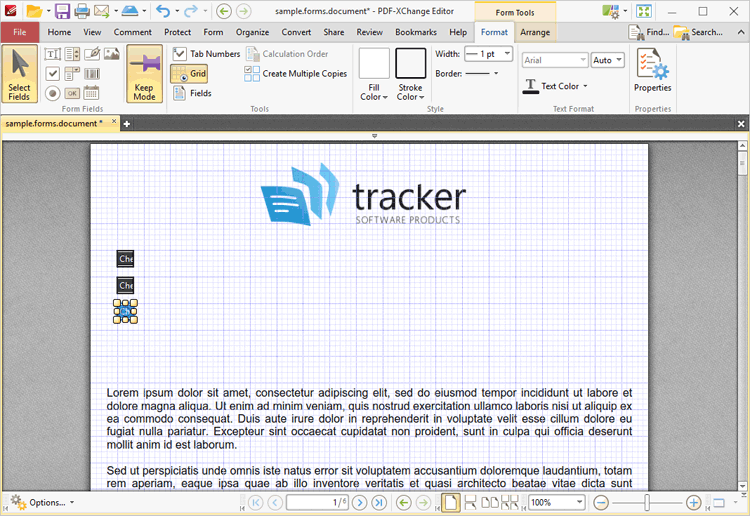Select the Check Box form field tool
The height and width of the screenshot is (516, 750).
(53, 74)
